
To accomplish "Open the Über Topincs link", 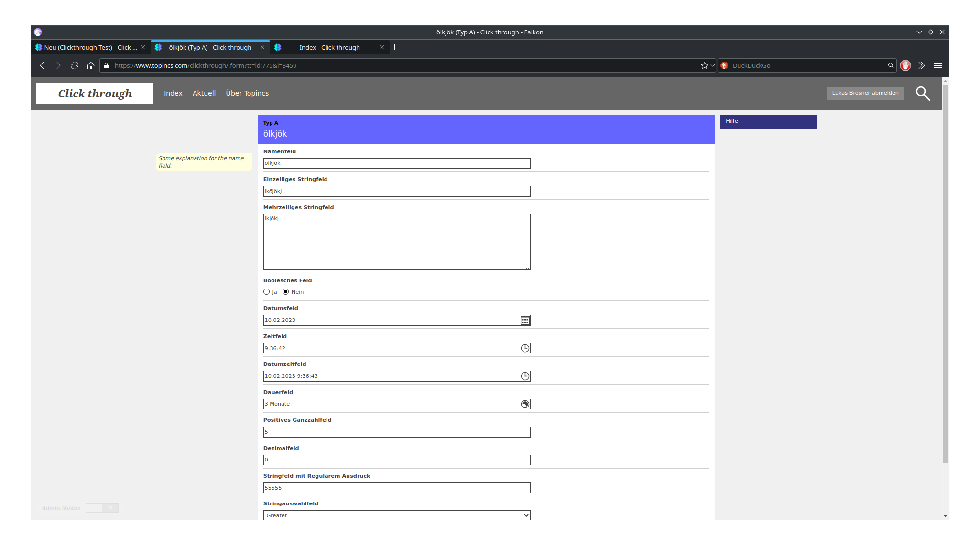I will coord(247,93).
